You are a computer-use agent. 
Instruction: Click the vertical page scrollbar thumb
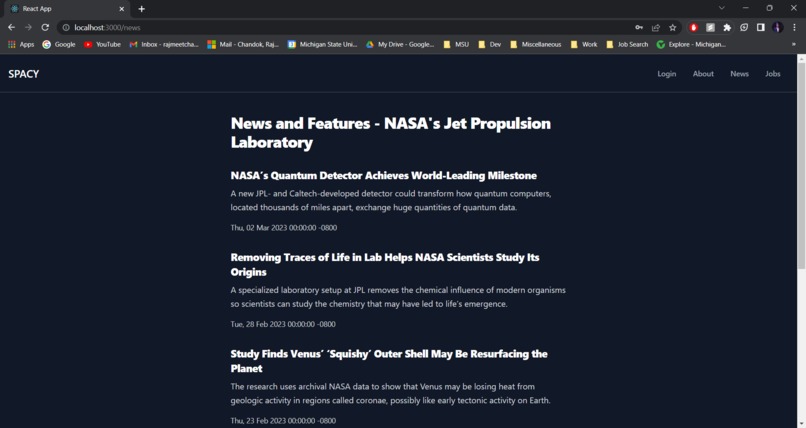[801, 165]
